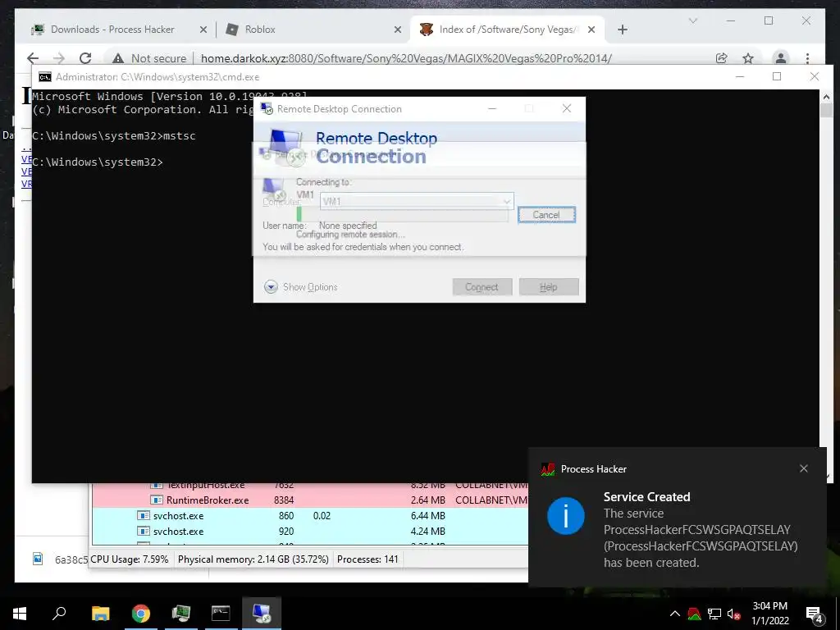Click CPU Usage status bar entry
This screenshot has width=840, height=630.
[x=129, y=559]
